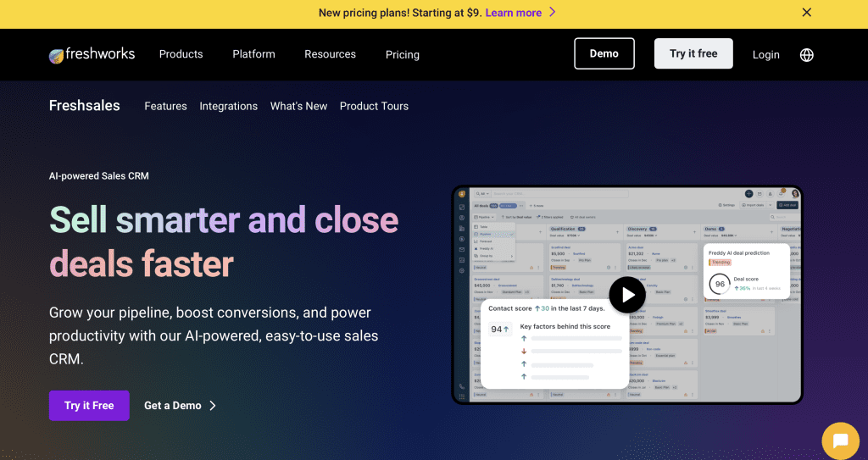Click the purple Try it Free button
Viewport: 868px width, 460px height.
pyautogui.click(x=89, y=406)
